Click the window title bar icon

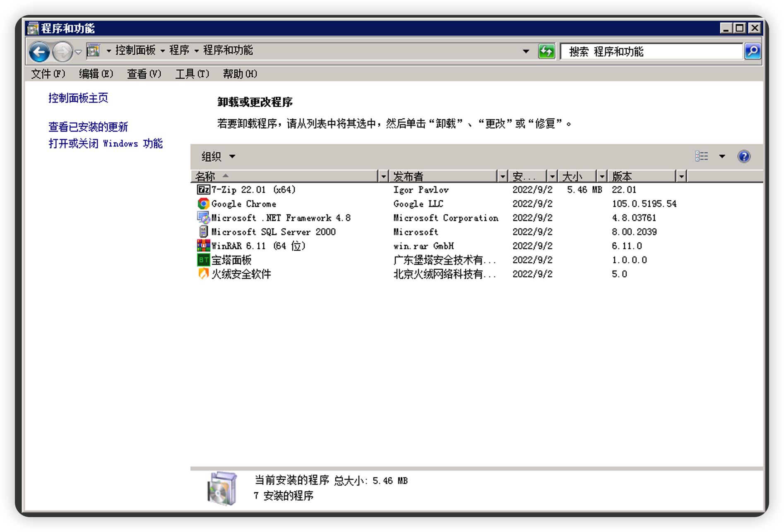pyautogui.click(x=33, y=28)
